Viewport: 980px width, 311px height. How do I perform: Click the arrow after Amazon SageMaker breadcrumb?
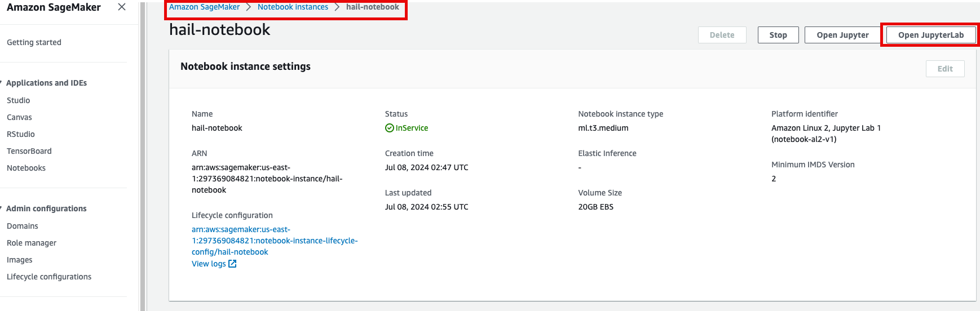coord(248,7)
